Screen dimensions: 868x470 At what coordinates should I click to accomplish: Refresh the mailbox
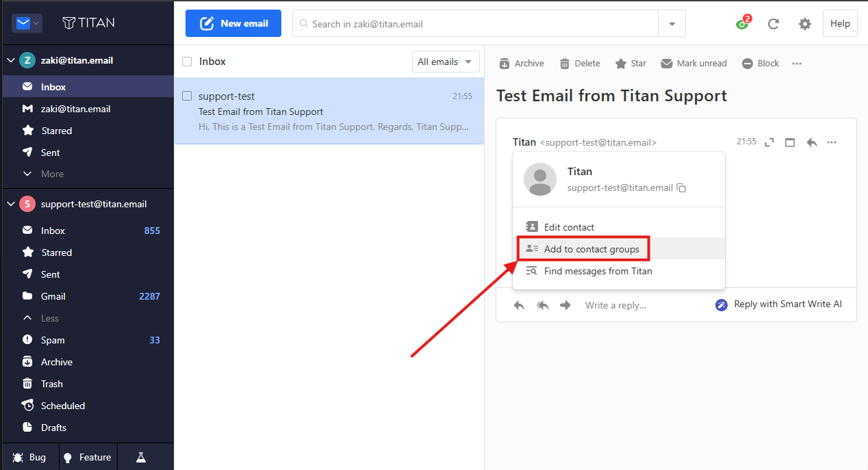coord(774,24)
